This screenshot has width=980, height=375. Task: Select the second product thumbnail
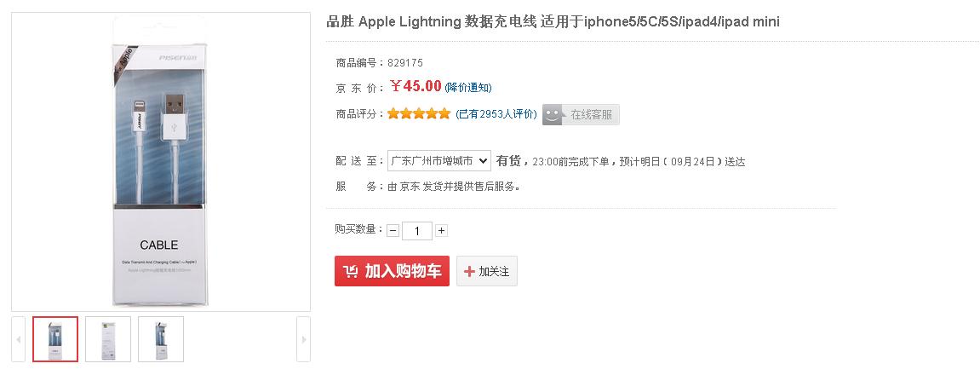coord(108,339)
